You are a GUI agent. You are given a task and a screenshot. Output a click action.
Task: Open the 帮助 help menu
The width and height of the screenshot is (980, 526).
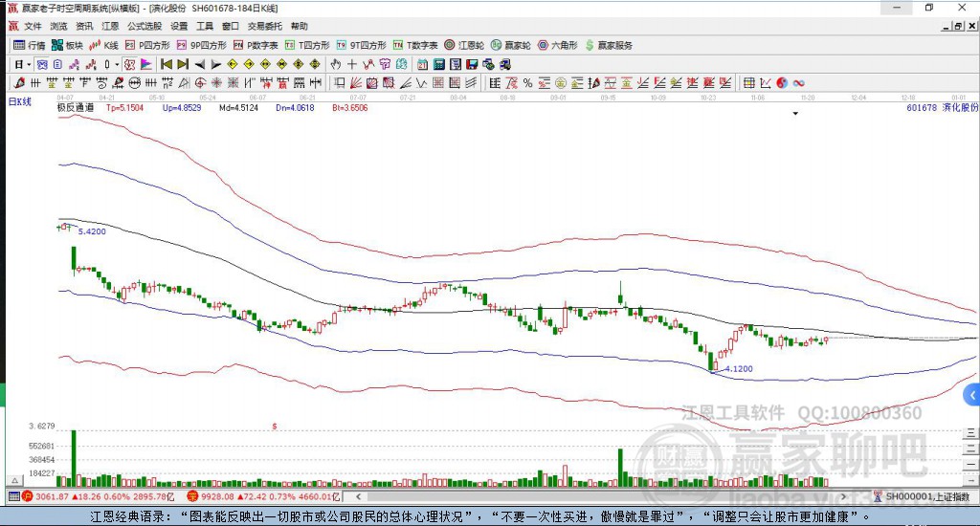(300, 26)
